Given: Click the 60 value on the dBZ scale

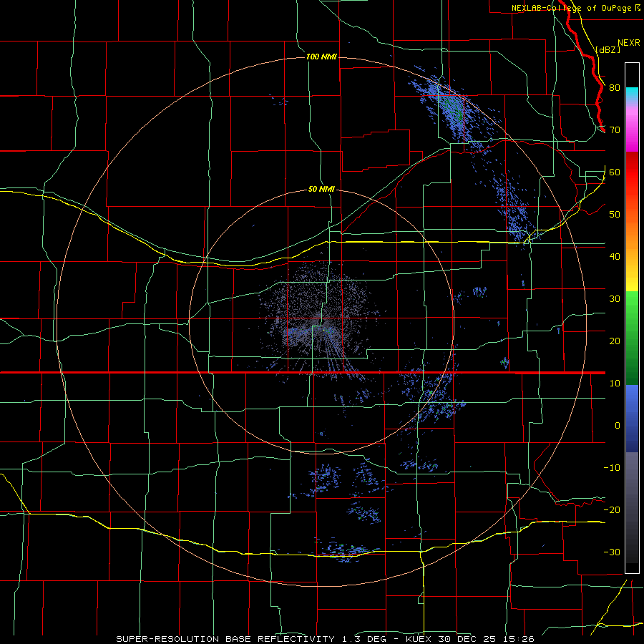Looking at the screenshot, I should pos(615,172).
